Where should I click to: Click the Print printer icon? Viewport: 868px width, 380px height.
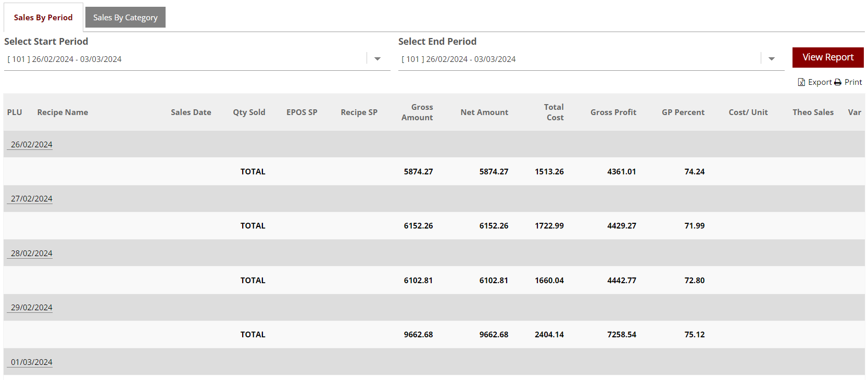pos(838,82)
